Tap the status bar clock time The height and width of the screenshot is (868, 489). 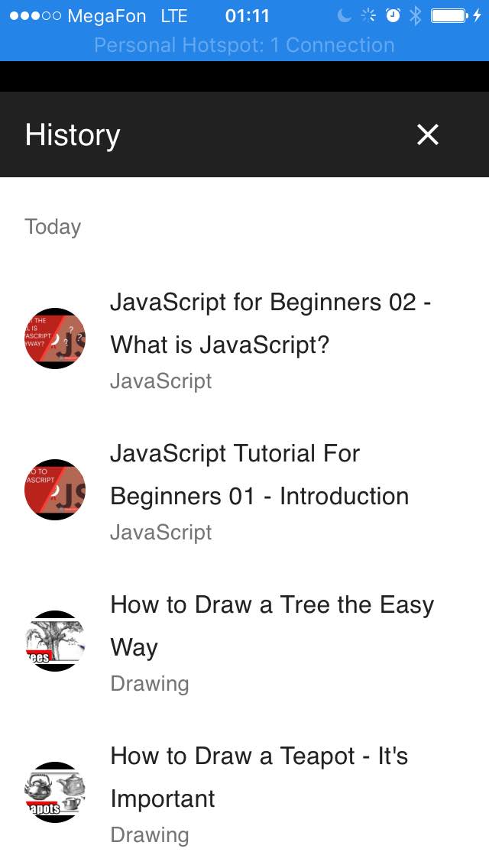coord(248,16)
